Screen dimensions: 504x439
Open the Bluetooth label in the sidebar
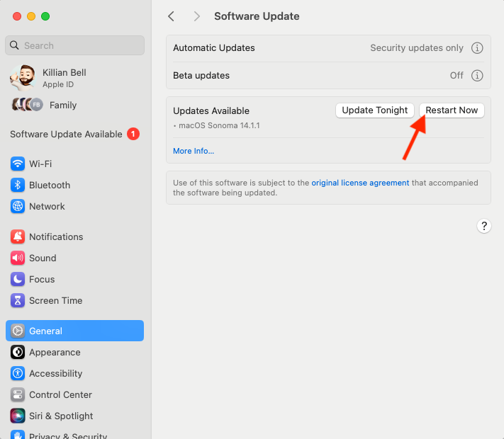[50, 185]
